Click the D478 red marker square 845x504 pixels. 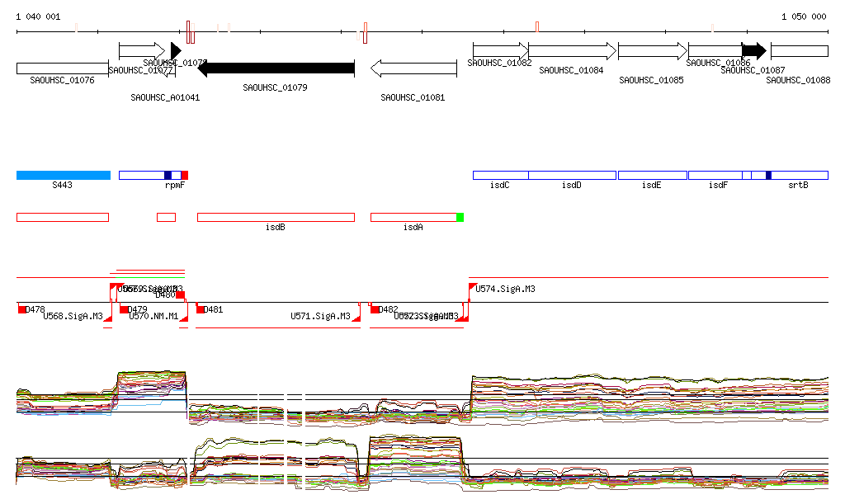tap(21, 309)
